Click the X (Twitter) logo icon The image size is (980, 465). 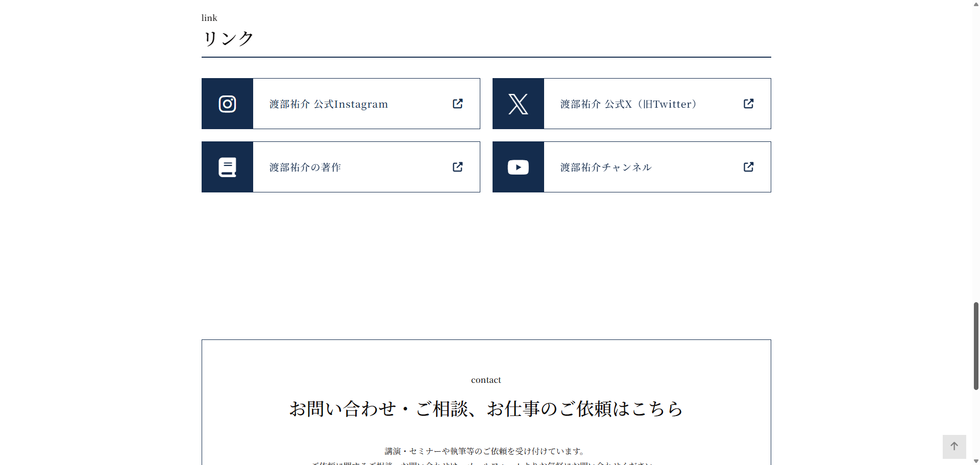coord(518,104)
